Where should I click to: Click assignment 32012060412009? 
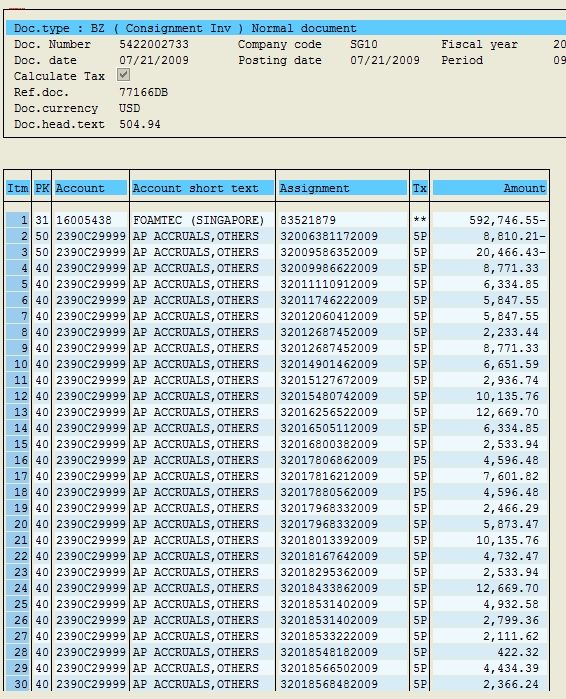click(329, 316)
